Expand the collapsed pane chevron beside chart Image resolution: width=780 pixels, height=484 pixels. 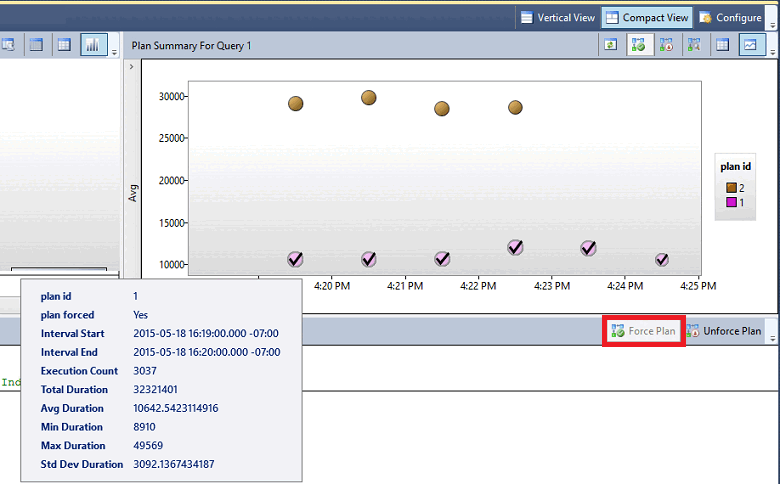131,67
